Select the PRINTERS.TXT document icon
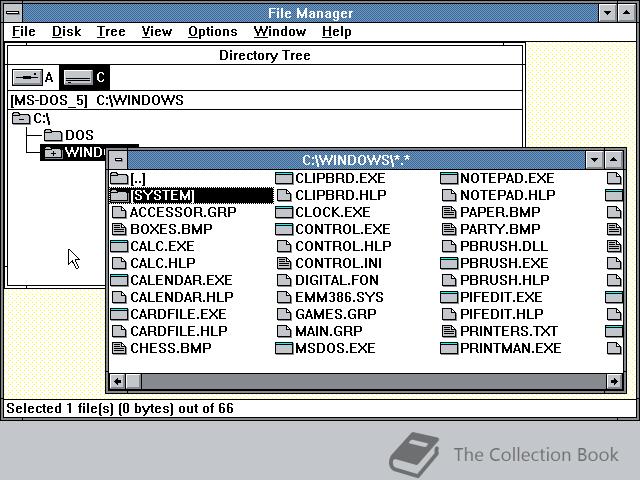The height and width of the screenshot is (480, 640). pos(449,331)
